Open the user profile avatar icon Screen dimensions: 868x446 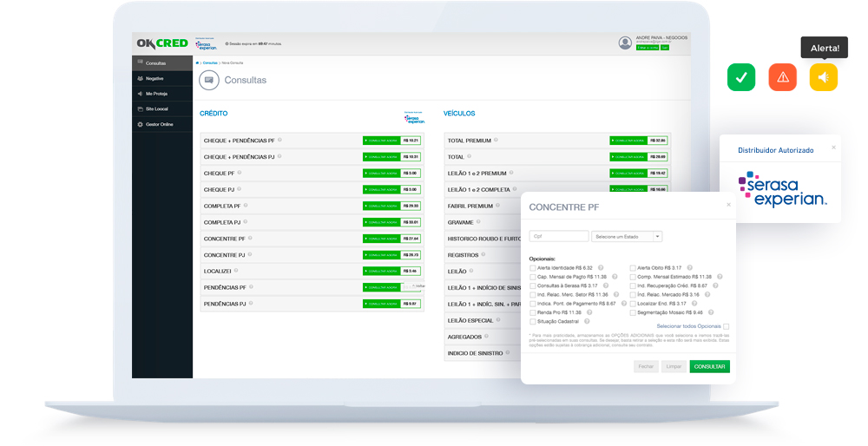(625, 43)
